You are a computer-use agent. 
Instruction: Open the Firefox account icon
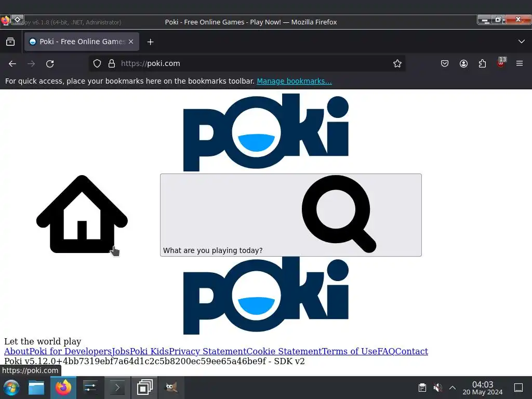click(463, 63)
